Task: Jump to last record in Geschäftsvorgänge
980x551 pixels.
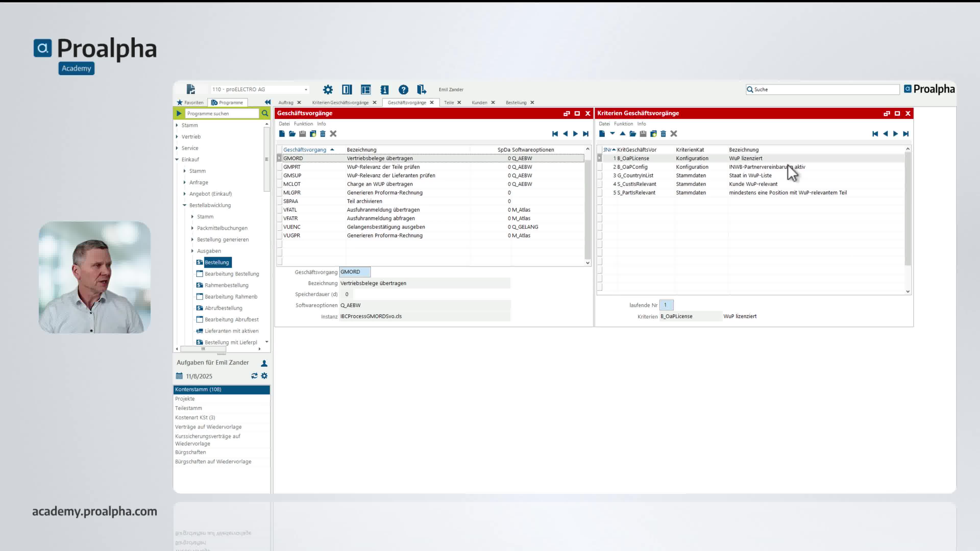Action: [585, 133]
